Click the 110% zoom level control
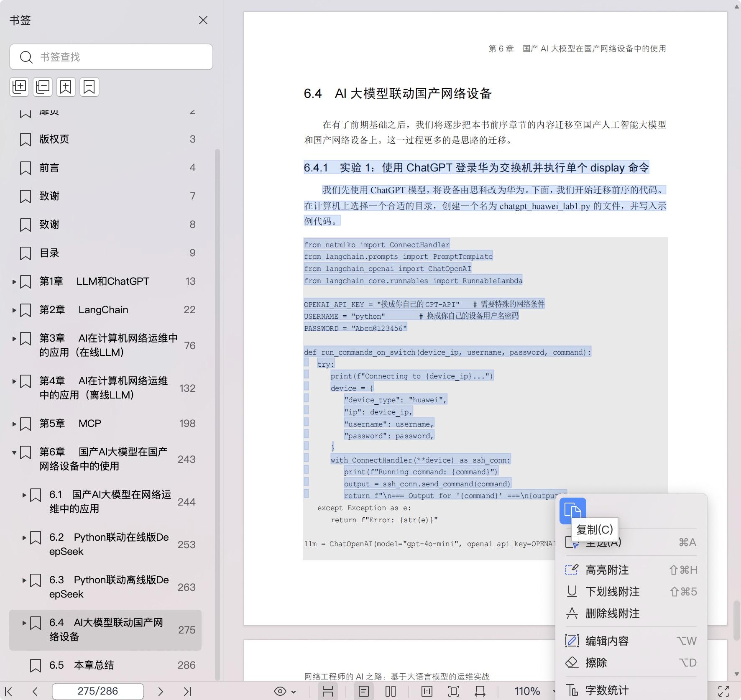 tap(529, 691)
